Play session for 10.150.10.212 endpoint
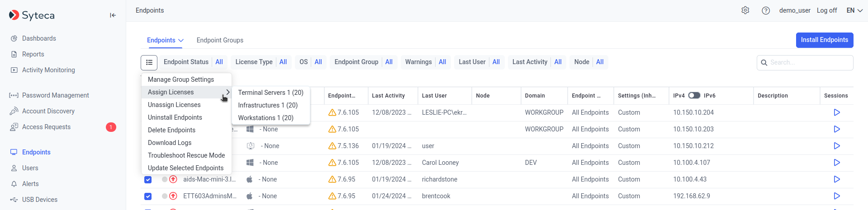 coord(837,146)
